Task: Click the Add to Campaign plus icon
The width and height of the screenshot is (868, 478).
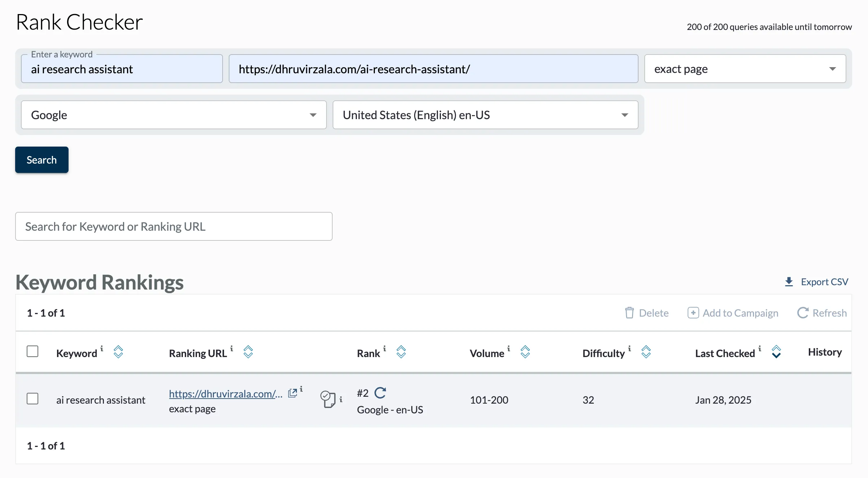Action: (x=693, y=313)
